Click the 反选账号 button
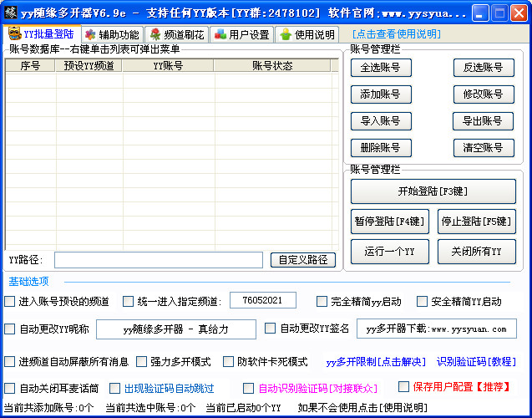Viewport: 532px width, 418px height. [x=484, y=68]
